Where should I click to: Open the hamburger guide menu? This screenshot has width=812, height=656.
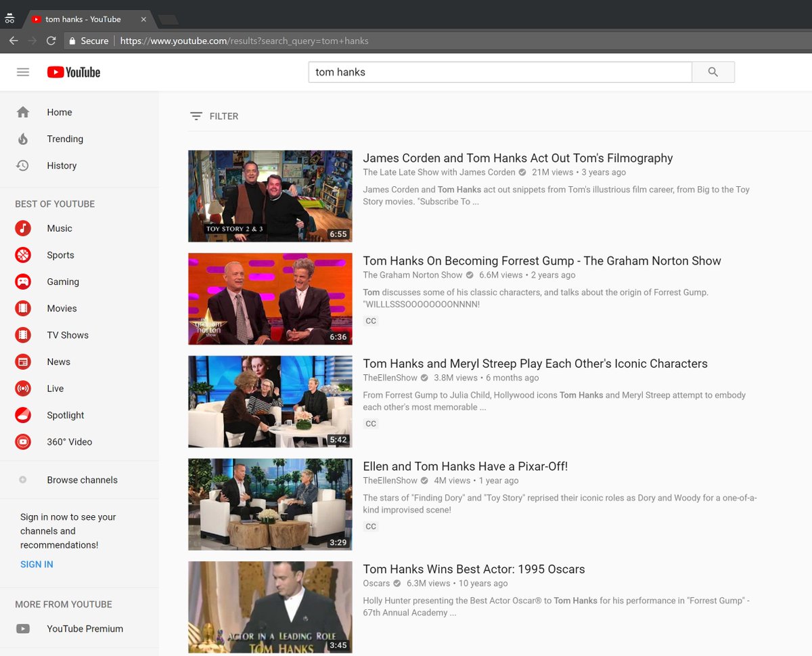click(x=23, y=72)
